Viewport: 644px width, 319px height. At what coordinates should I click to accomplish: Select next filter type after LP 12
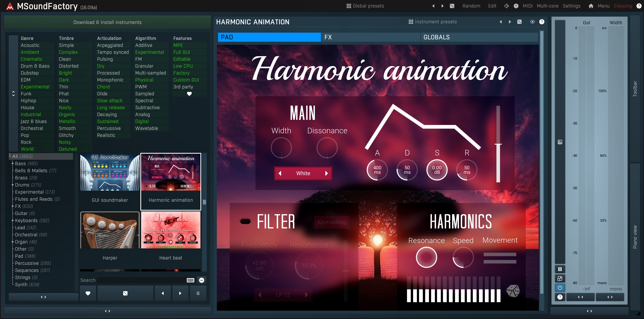[x=306, y=295]
